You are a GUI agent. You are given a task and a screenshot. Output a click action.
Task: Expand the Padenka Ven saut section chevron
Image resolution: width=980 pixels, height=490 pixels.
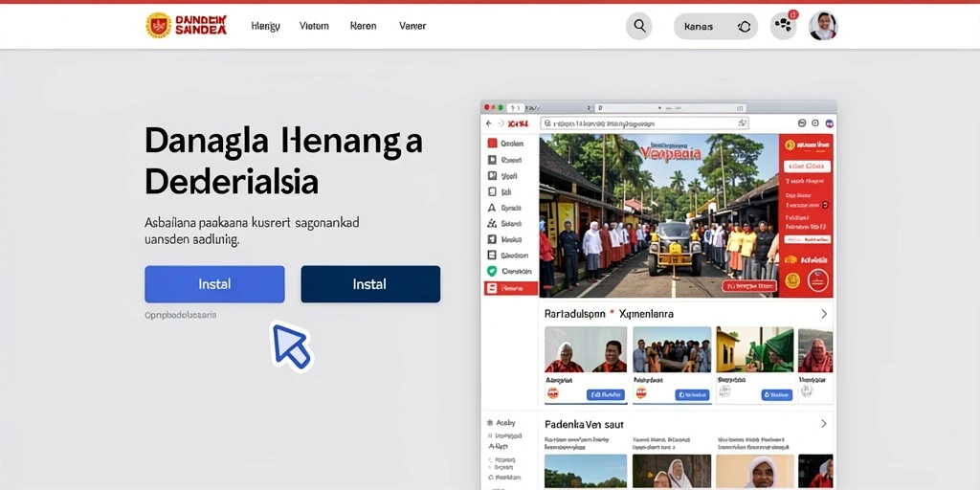point(824,424)
